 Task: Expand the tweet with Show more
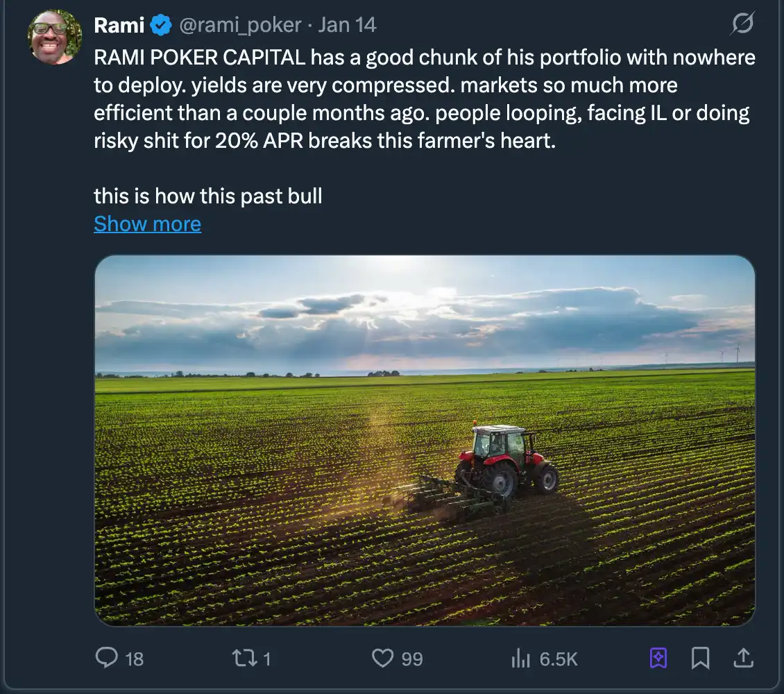pos(147,224)
